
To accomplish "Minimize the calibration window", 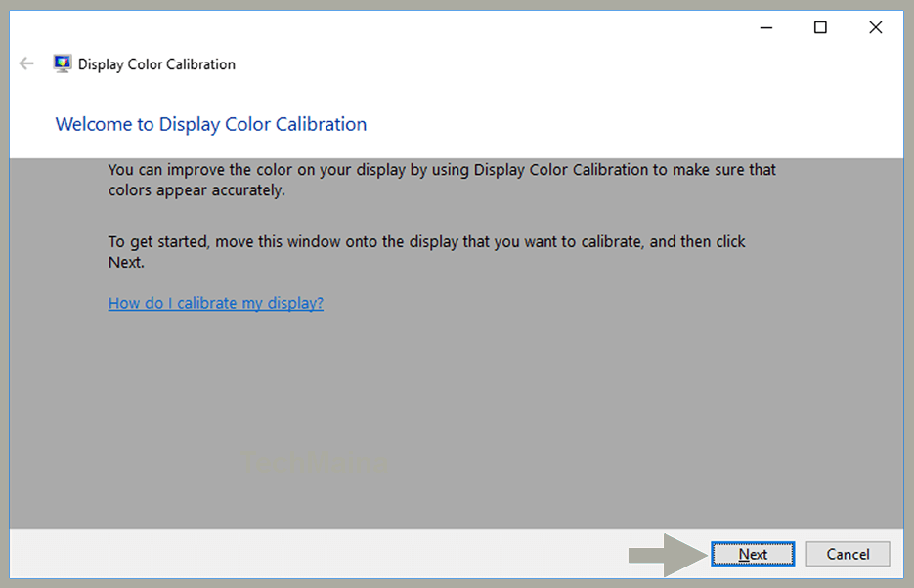I will click(765, 27).
